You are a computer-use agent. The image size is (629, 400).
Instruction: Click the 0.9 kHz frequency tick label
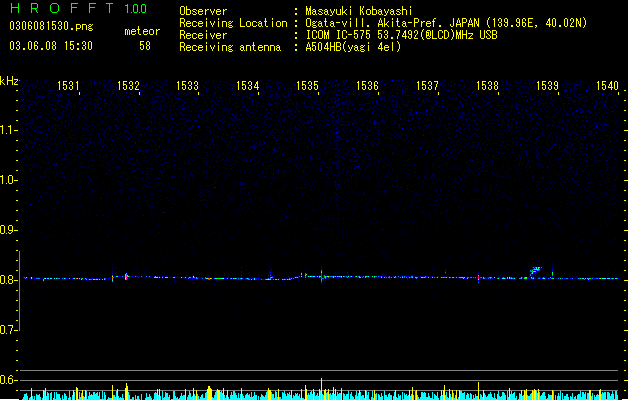(x=8, y=230)
